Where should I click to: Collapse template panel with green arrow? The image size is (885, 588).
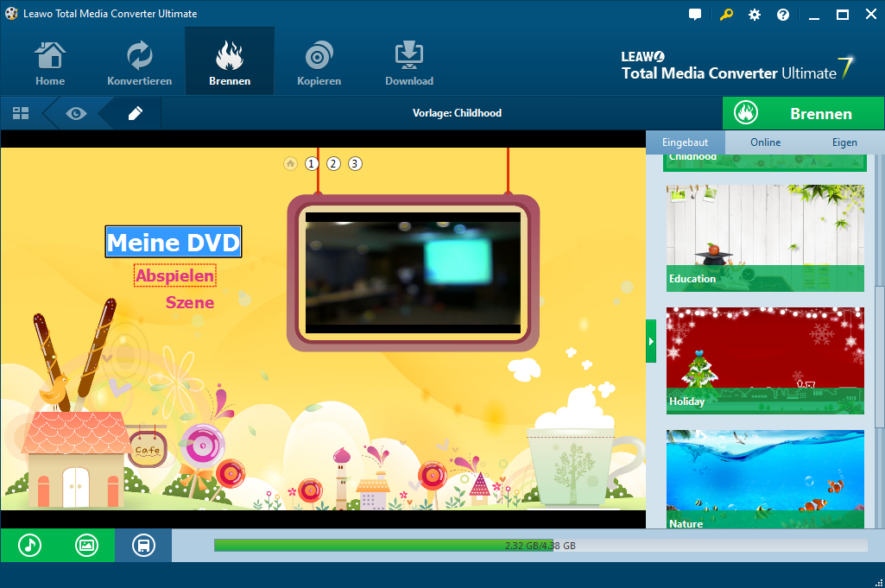651,341
